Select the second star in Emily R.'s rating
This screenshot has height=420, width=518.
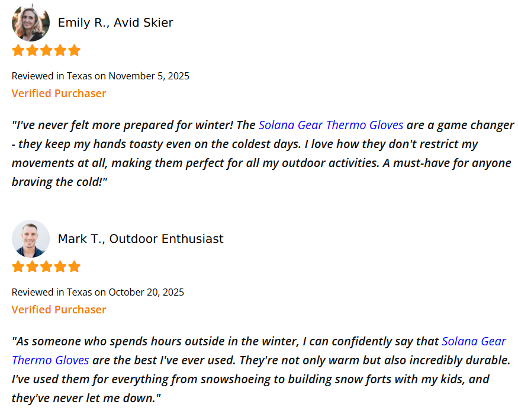coord(32,50)
